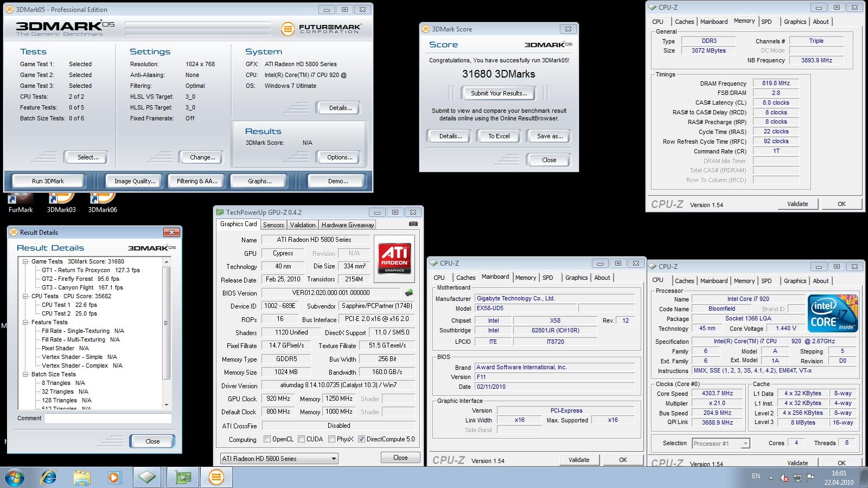Open the Validation tab in GPU-Z
Viewport: 868px width, 488px height.
[x=303, y=225]
